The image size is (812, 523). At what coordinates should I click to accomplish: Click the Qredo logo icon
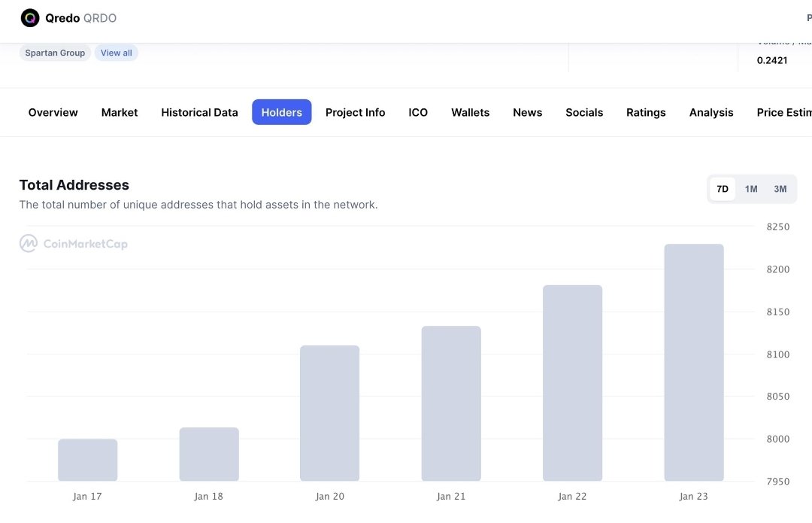coord(30,18)
